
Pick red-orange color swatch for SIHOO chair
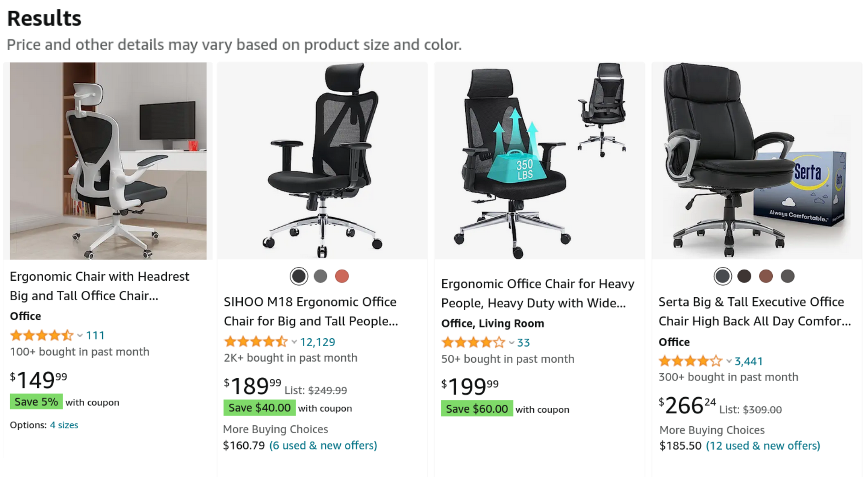click(342, 276)
